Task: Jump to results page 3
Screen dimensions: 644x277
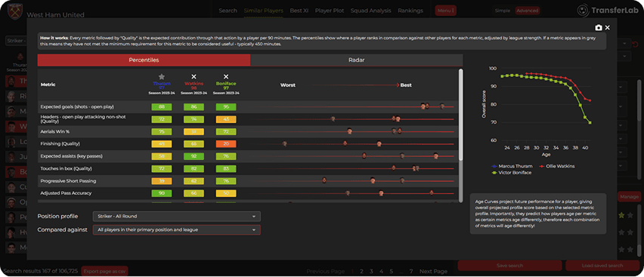Action: [371, 271]
